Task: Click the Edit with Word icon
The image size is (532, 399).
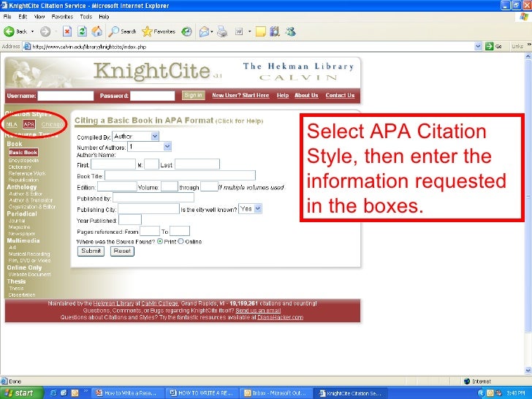Action: click(x=239, y=32)
